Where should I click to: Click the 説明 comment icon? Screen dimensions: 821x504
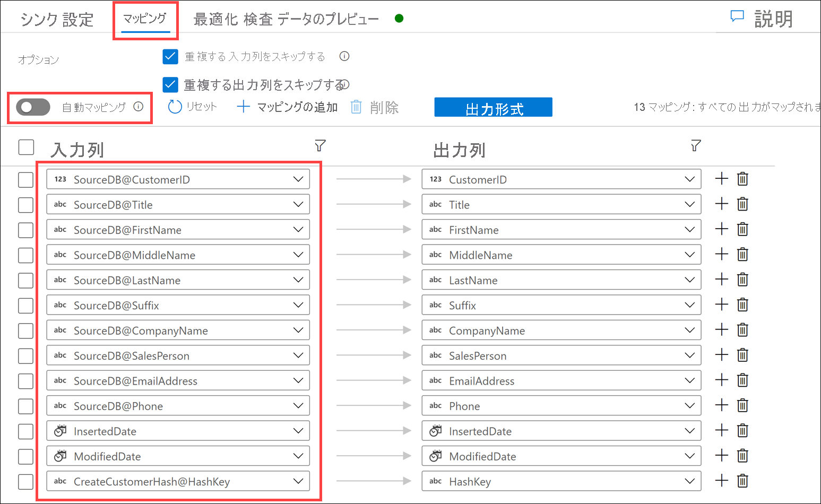(x=737, y=16)
